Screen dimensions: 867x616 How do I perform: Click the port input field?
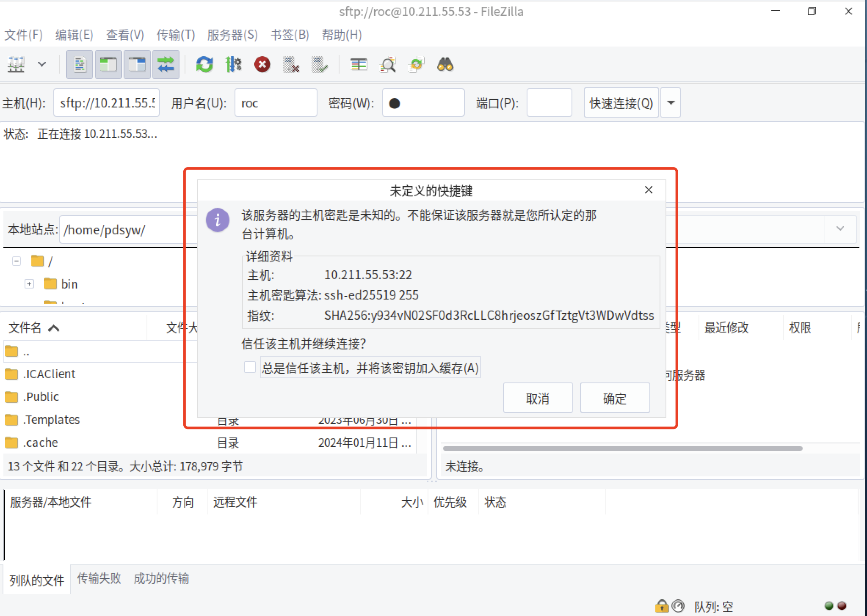click(x=549, y=103)
